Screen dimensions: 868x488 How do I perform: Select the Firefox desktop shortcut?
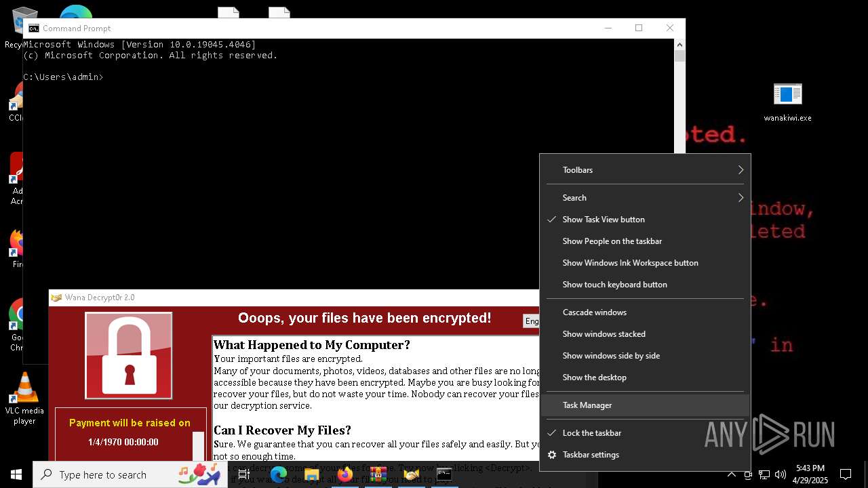(16, 249)
